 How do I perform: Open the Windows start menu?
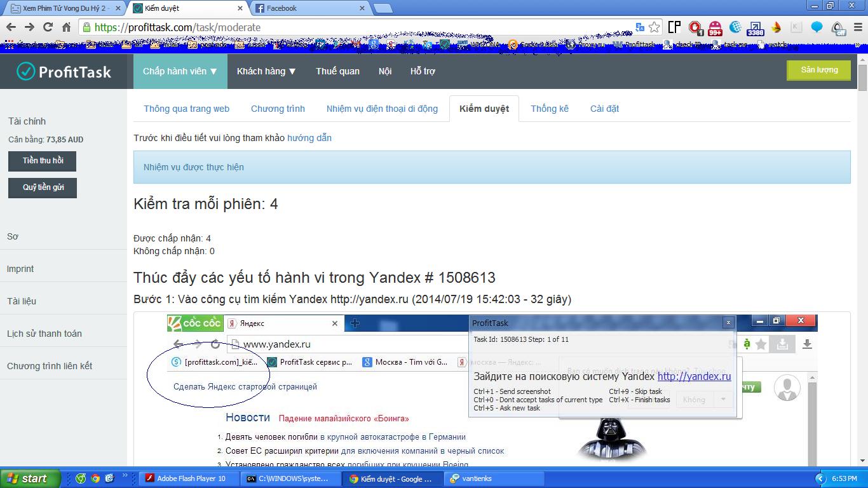pos(31,478)
